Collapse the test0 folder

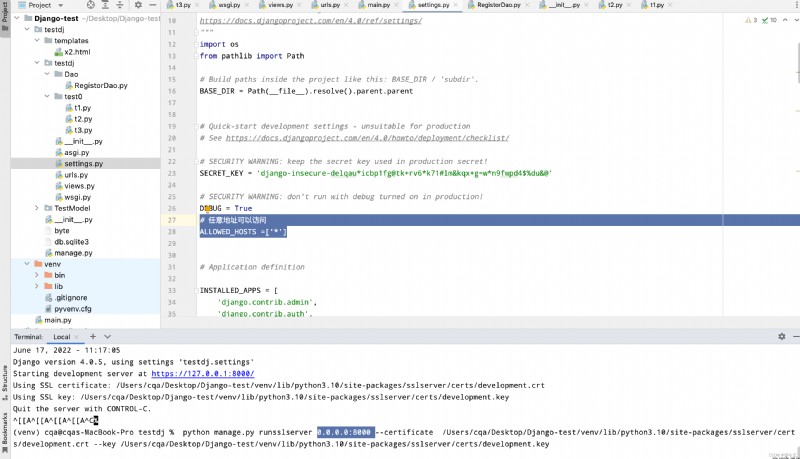(x=47, y=96)
